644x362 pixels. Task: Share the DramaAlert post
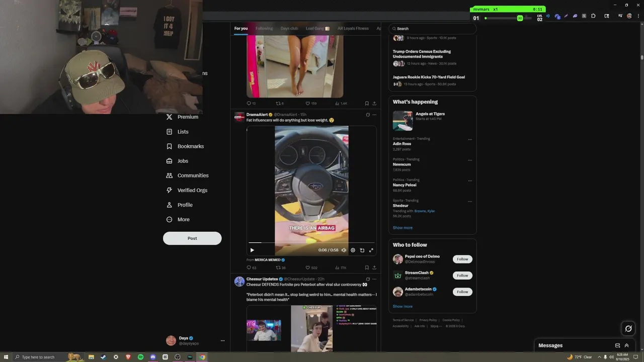coord(374,267)
